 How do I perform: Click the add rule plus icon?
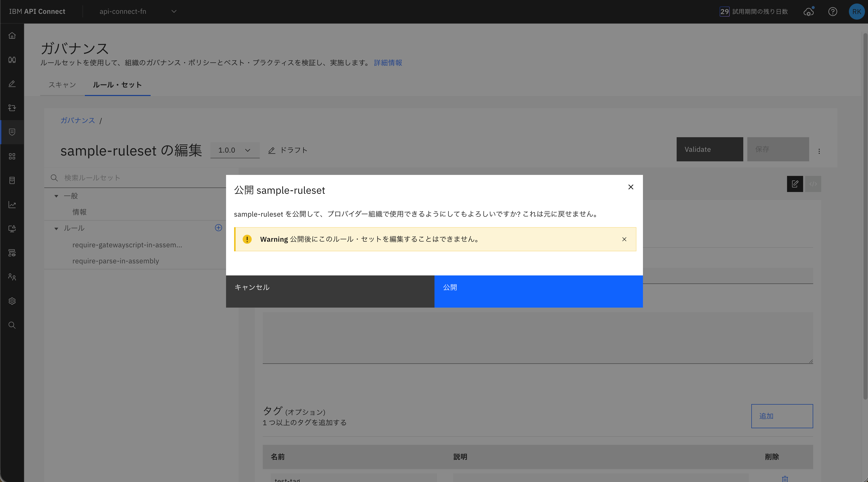coord(218,228)
